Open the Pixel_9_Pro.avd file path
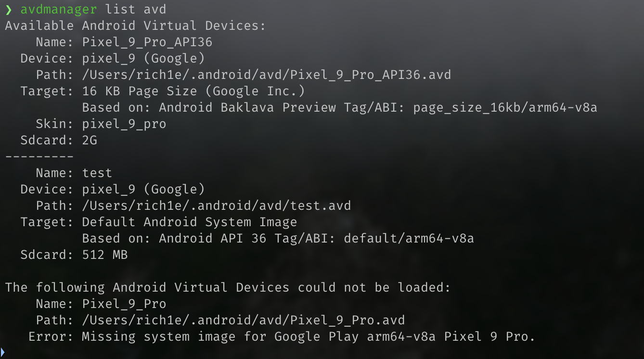Screen dimensions: 644x359 243,321
